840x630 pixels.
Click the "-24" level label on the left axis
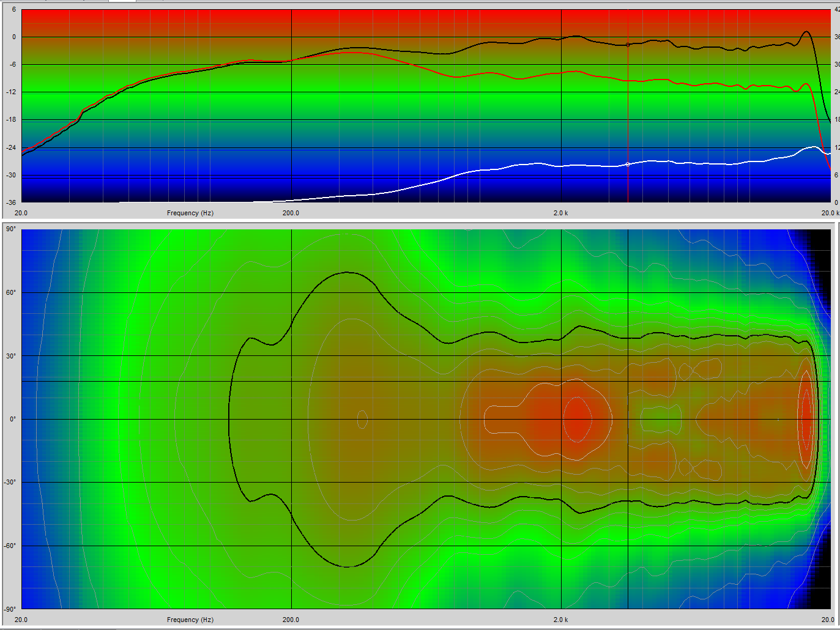point(11,147)
